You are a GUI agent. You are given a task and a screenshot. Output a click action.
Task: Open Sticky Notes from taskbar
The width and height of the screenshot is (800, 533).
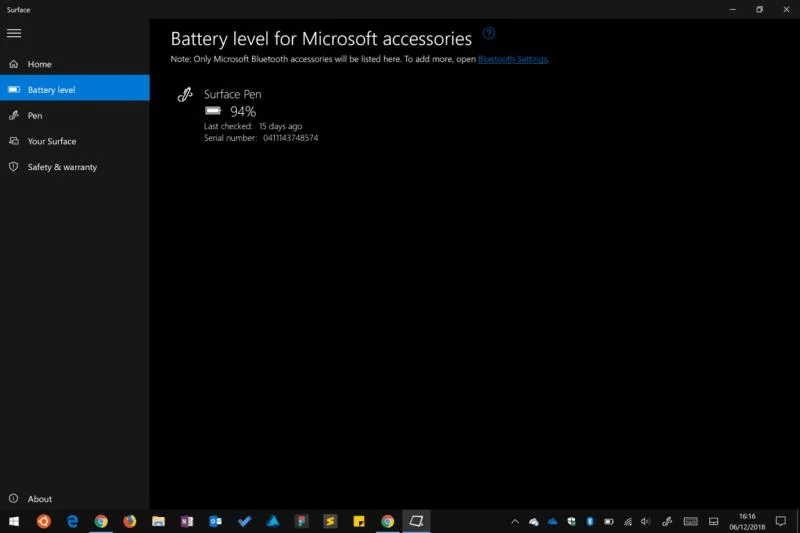coord(359,521)
